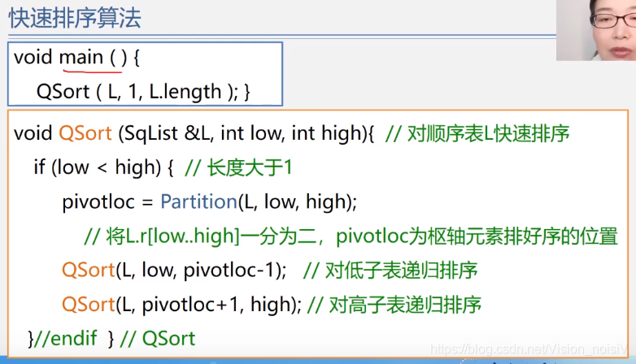Click the comment "// 对顺序表L快速排序"
This screenshot has width=636, height=364.
point(477,133)
